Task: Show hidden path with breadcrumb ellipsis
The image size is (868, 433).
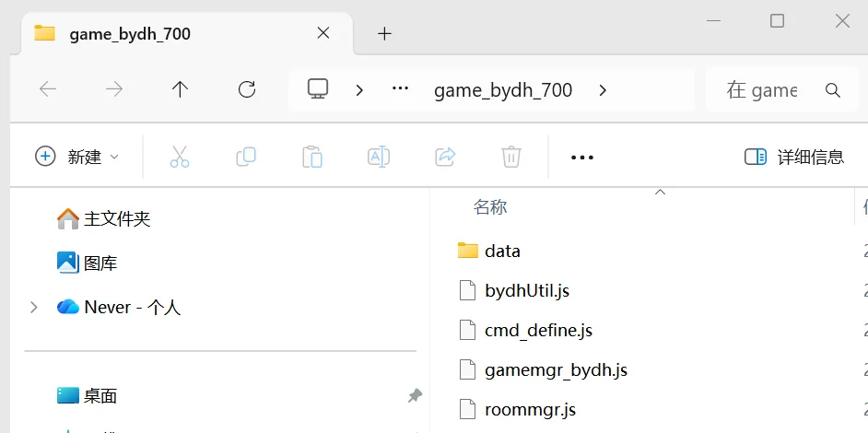Action: click(x=400, y=88)
